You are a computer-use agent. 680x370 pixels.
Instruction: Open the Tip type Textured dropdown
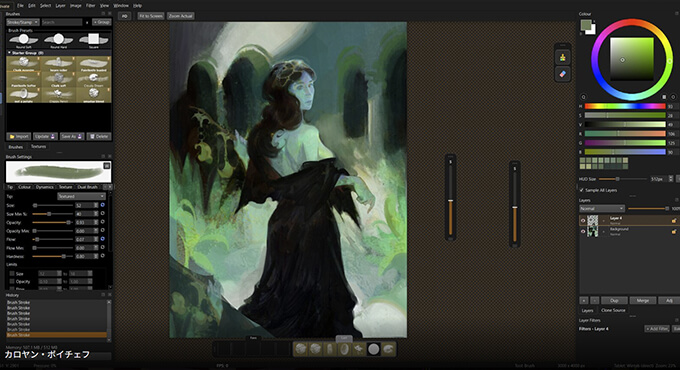[81, 196]
